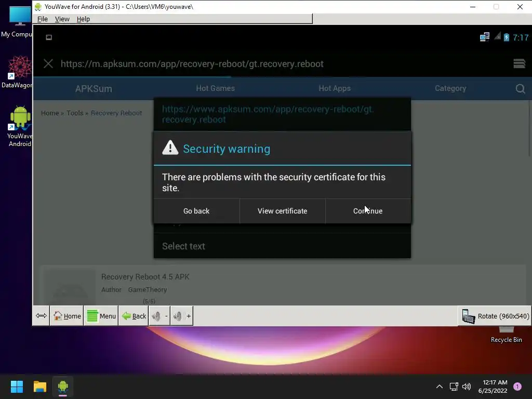Click Tools breadcrumb link
Image resolution: width=532 pixels, height=399 pixels.
pyautogui.click(x=75, y=113)
